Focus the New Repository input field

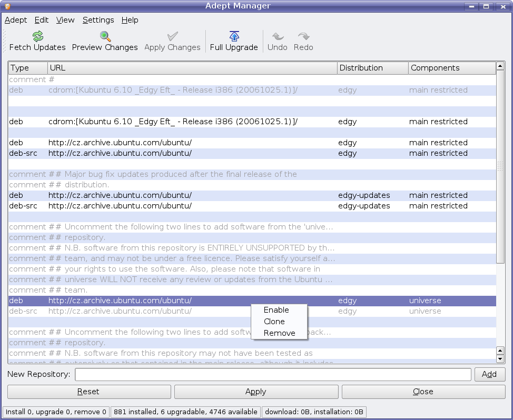(x=273, y=375)
